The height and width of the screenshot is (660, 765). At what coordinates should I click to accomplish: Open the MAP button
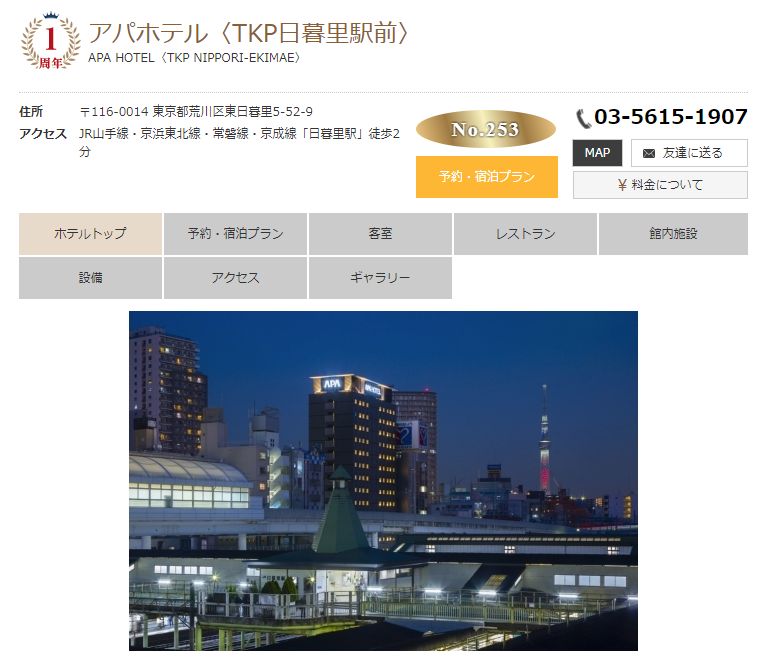coord(597,153)
